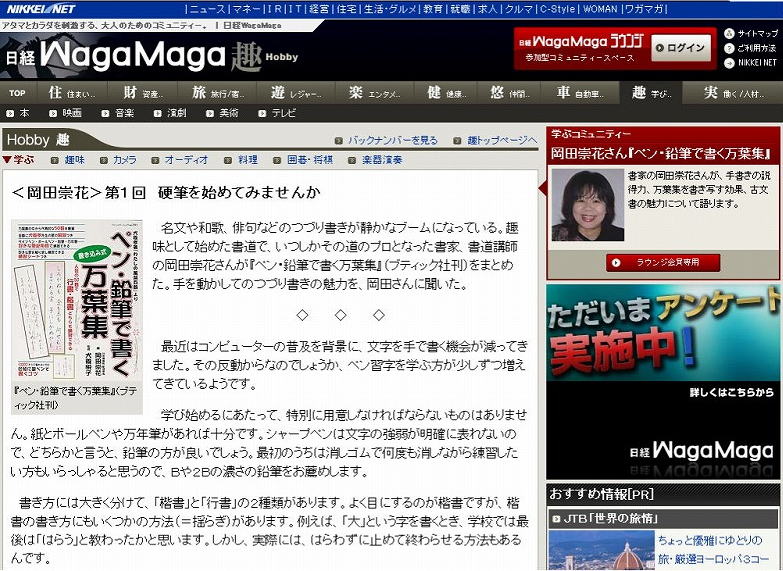Image resolution: width=783 pixels, height=571 pixels.
Task: Select the 実 働く navigation tab
Action: pos(733,93)
